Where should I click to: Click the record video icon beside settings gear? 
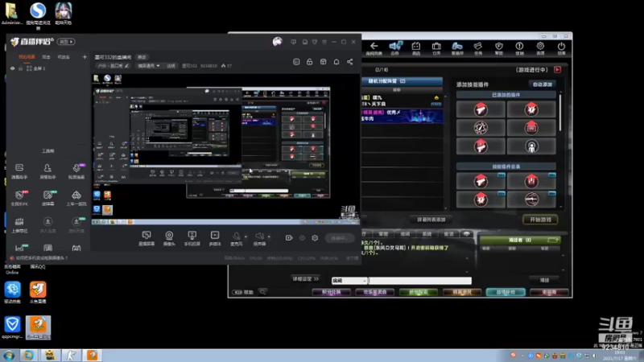click(289, 237)
